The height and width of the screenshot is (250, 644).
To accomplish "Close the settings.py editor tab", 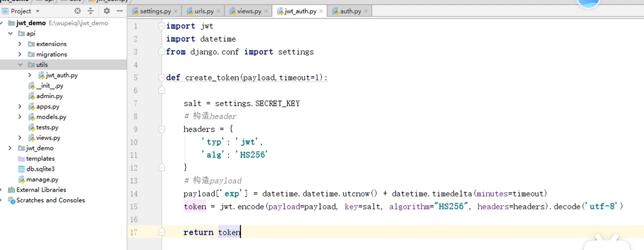I will [176, 11].
